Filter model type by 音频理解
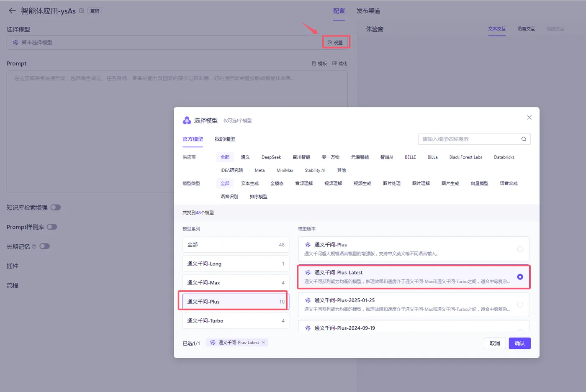Image resolution: width=586 pixels, height=392 pixels. click(304, 183)
